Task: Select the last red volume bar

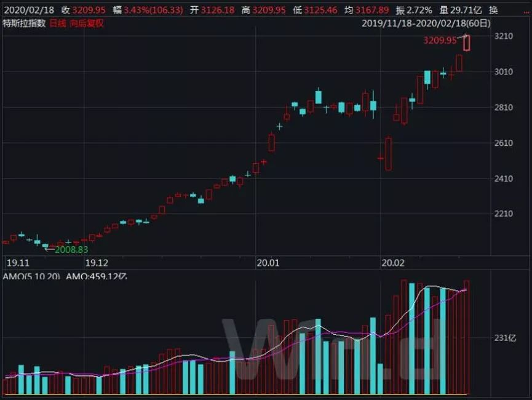Action: click(467, 337)
